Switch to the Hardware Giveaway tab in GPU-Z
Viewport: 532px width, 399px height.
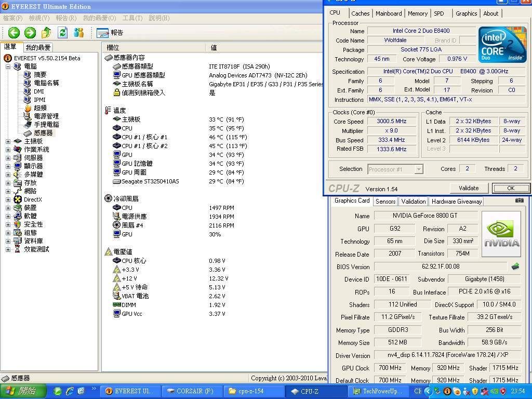tap(457, 202)
